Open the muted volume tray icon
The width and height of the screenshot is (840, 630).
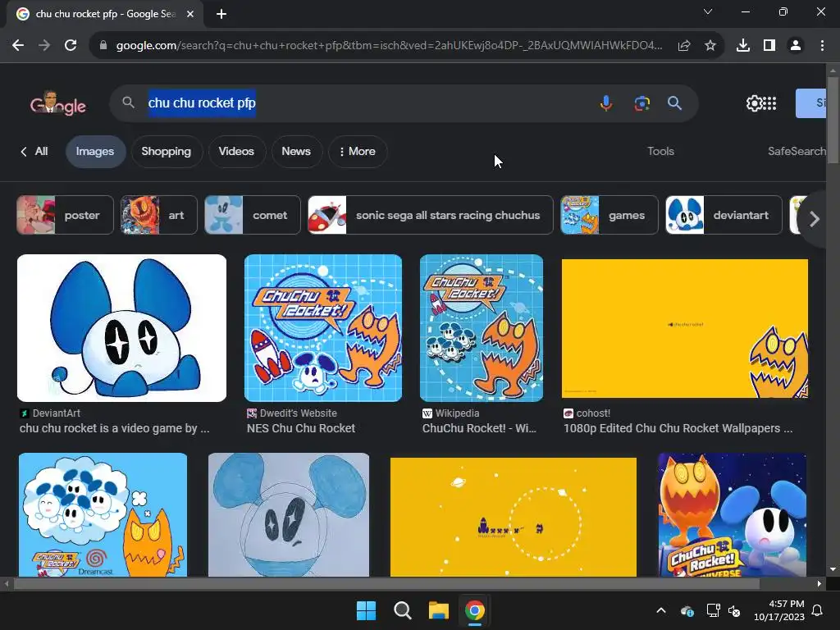click(734, 610)
